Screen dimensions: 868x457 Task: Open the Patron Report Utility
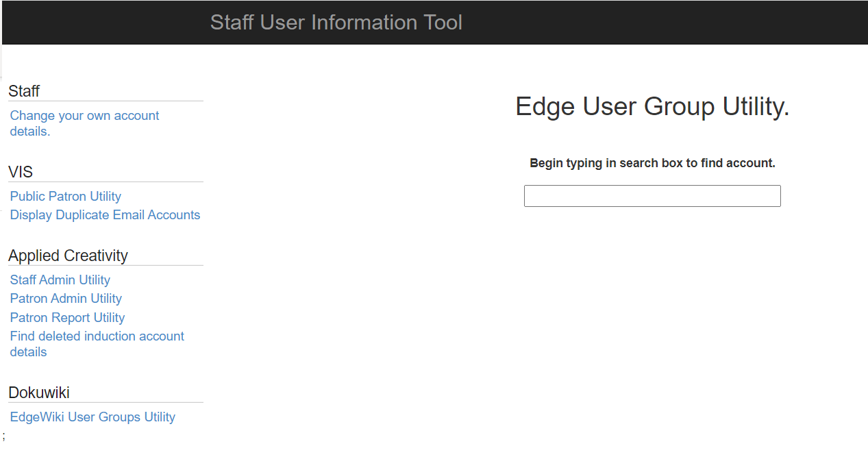click(67, 318)
